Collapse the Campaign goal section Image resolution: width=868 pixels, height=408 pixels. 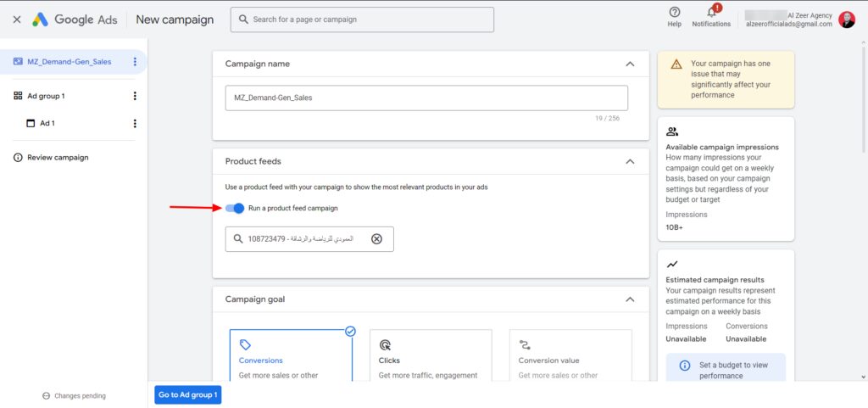coord(630,299)
